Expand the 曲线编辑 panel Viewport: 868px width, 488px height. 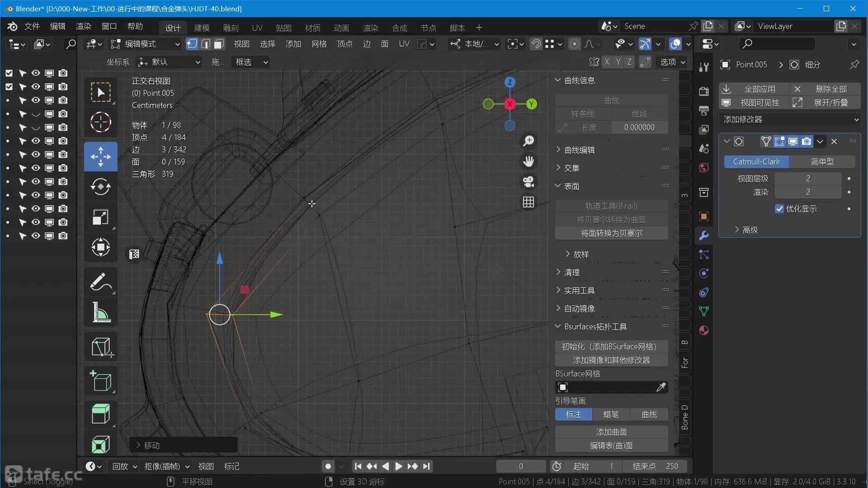[579, 150]
